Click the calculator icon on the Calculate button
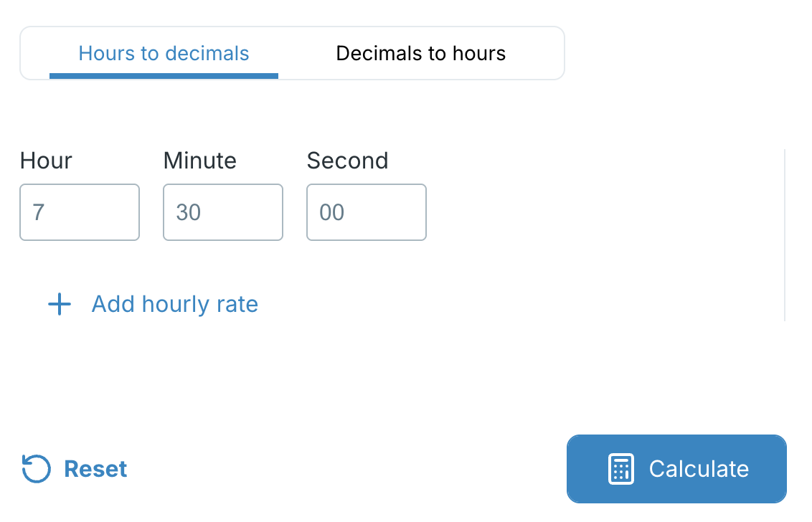This screenshot has width=812, height=522. 620,469
